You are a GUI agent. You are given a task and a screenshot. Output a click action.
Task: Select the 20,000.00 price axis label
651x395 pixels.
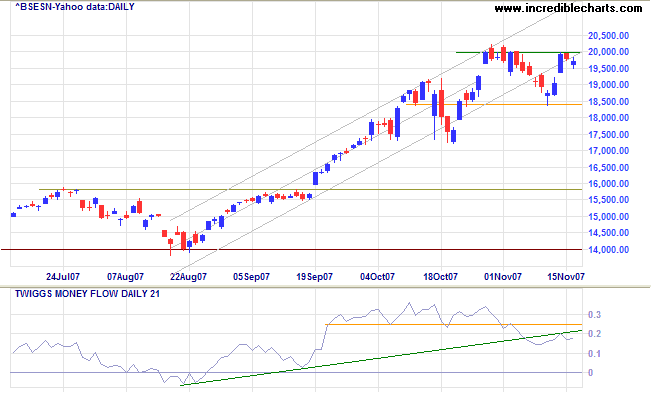pyautogui.click(x=608, y=52)
